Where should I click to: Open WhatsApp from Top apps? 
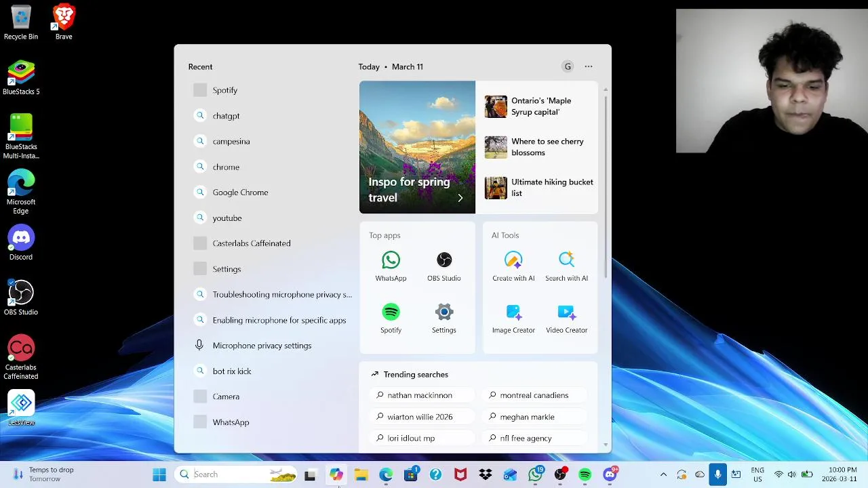[x=391, y=266]
